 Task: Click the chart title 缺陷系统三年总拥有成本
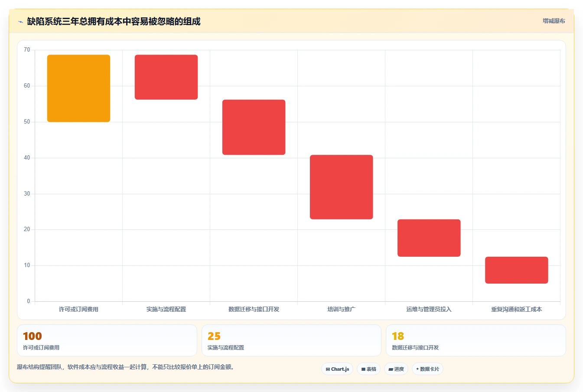click(x=114, y=21)
